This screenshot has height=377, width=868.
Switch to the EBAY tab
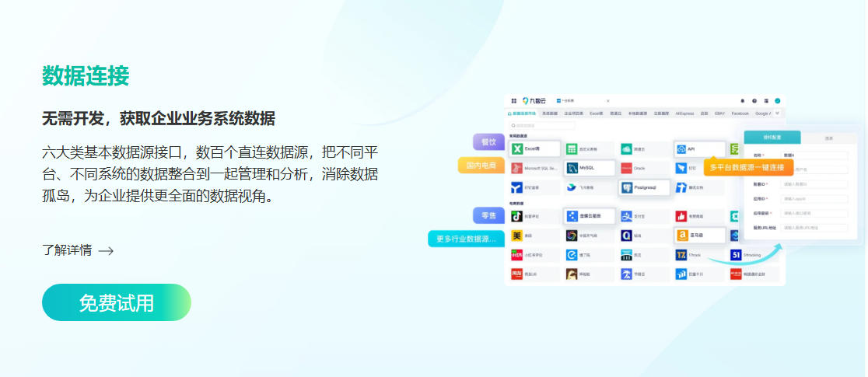point(719,113)
